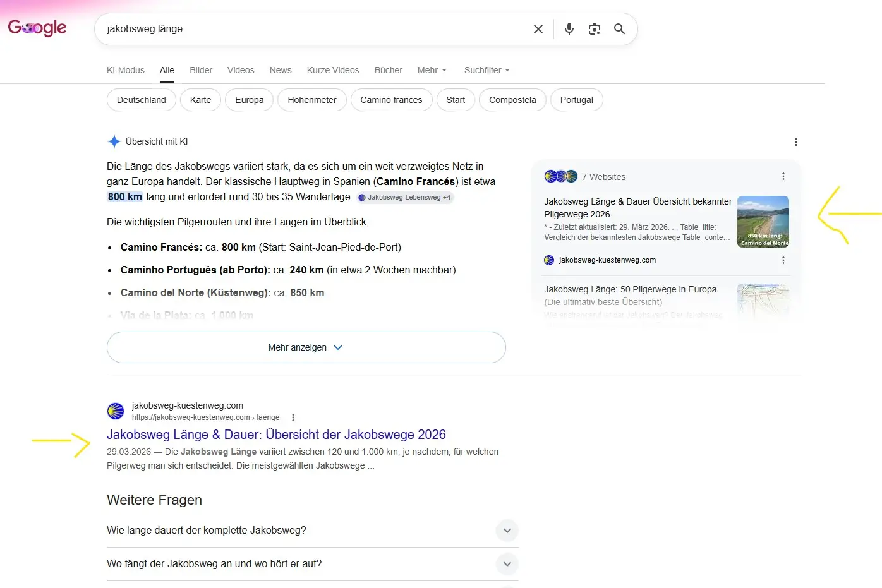Open three-dot menu next to laenge result URL

pyautogui.click(x=293, y=417)
